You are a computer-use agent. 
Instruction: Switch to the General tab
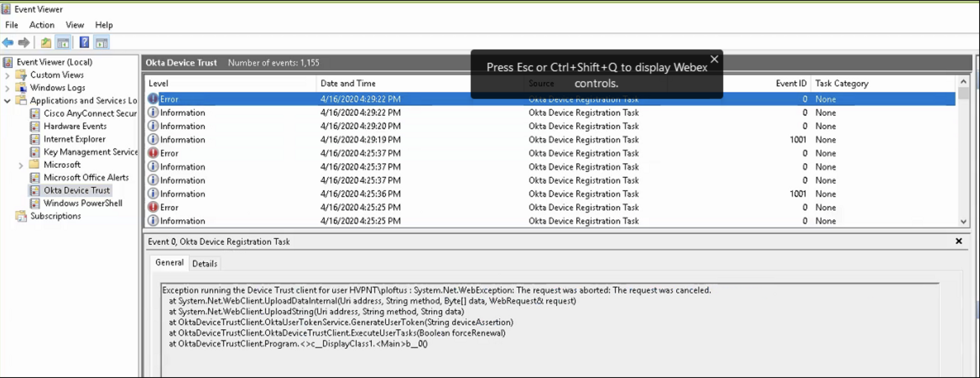click(x=169, y=262)
